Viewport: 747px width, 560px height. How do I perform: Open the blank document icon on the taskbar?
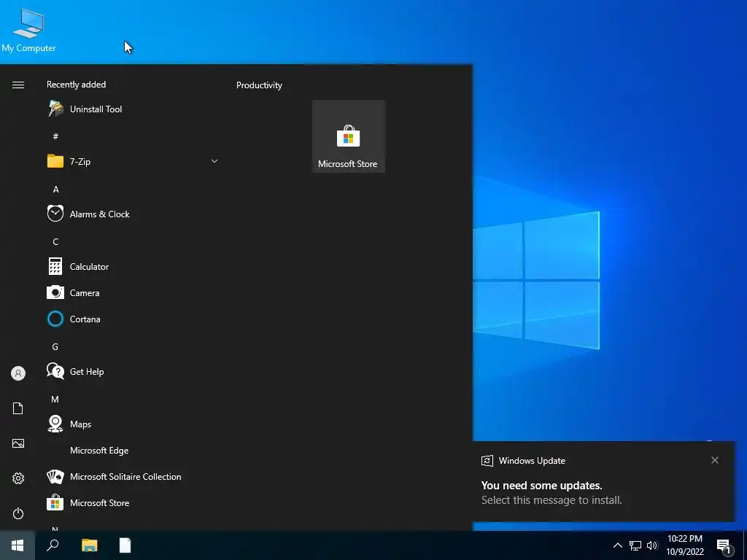[x=125, y=545]
